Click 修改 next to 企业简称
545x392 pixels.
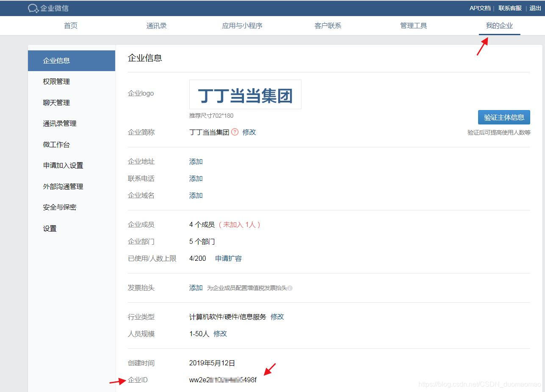click(249, 132)
